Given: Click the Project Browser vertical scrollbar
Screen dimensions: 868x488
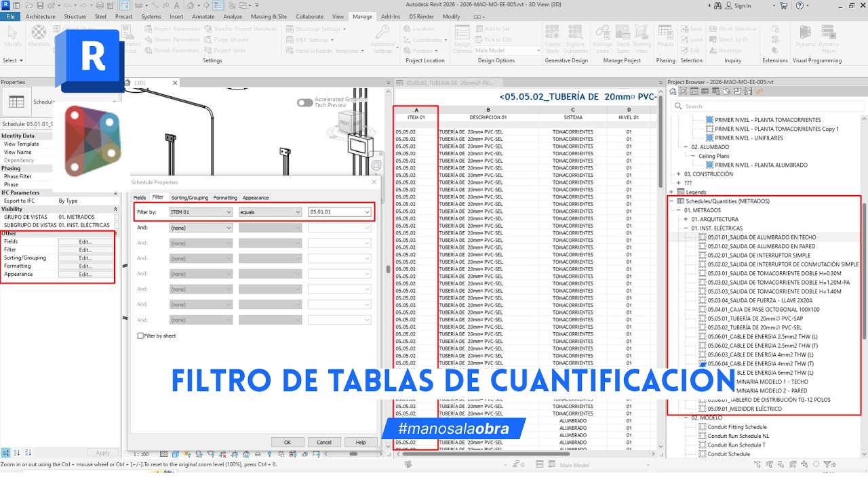Looking at the screenshot, I should pos(864,271).
